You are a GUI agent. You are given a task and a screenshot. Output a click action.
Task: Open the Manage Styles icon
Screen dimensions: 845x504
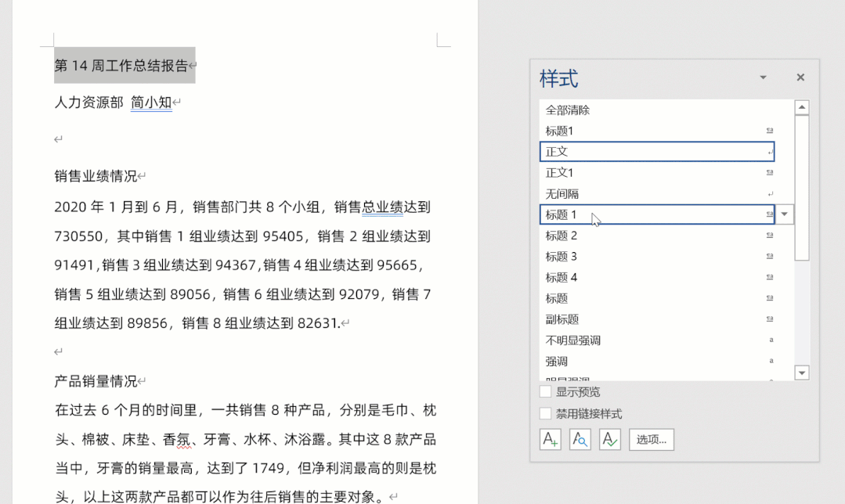[x=611, y=439]
